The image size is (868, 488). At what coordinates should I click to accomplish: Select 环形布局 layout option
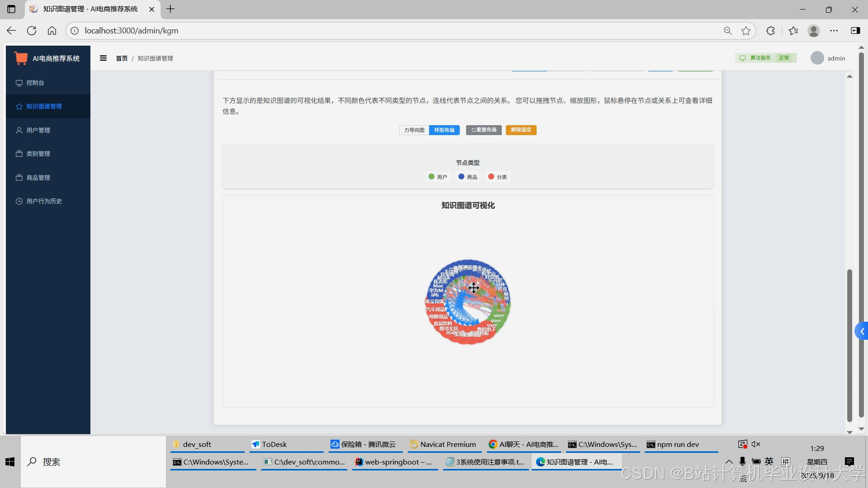pyautogui.click(x=444, y=130)
